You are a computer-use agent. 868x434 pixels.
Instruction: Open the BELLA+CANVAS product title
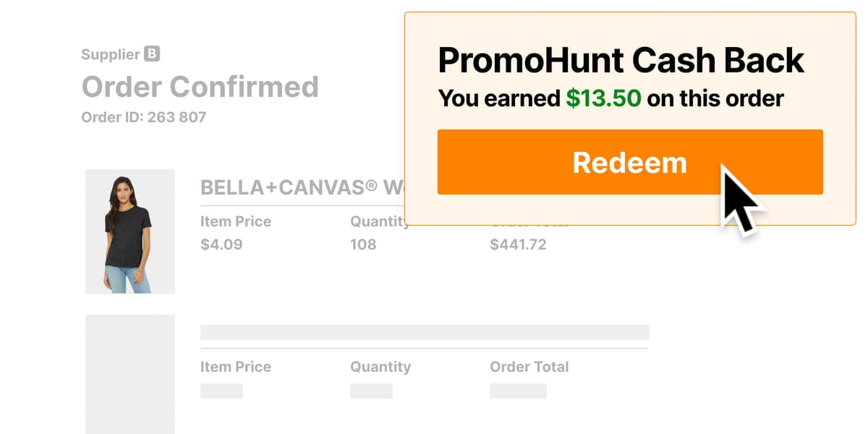[x=302, y=188]
